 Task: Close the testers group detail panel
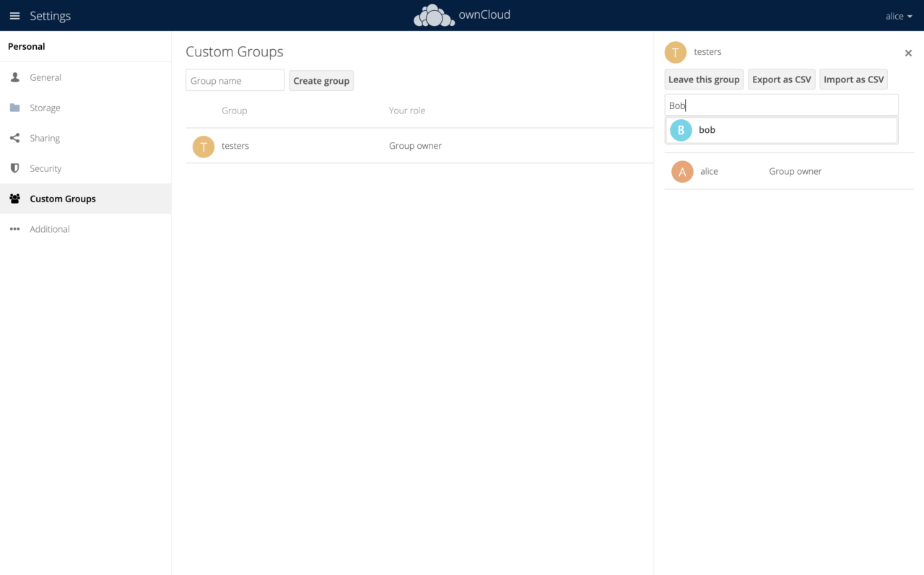tap(908, 53)
